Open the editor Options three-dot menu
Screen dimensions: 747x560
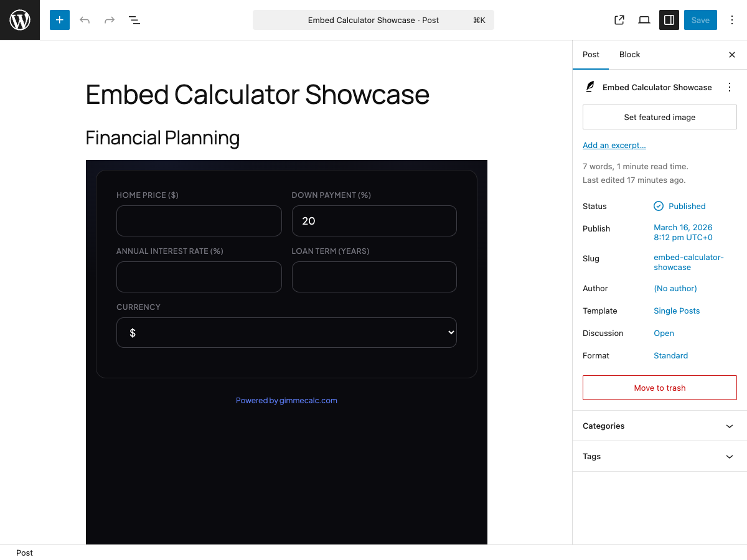[732, 19]
